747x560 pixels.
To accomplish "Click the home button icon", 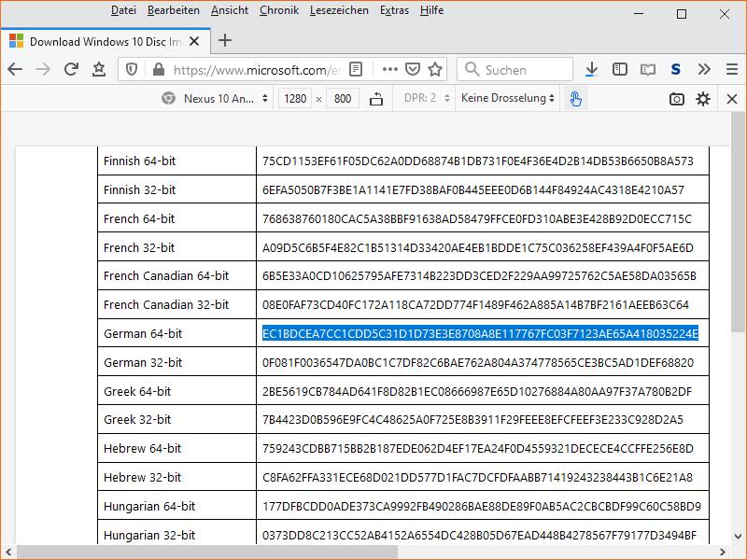I will [x=97, y=68].
